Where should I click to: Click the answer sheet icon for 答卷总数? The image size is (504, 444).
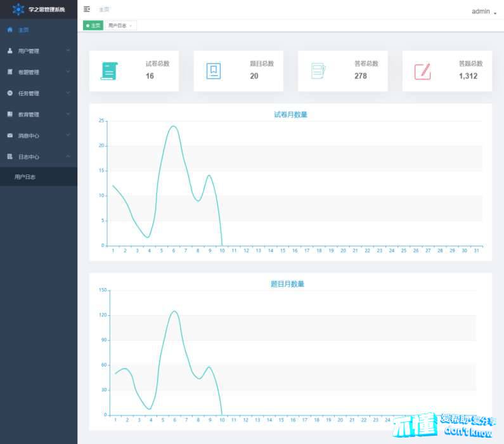click(318, 71)
